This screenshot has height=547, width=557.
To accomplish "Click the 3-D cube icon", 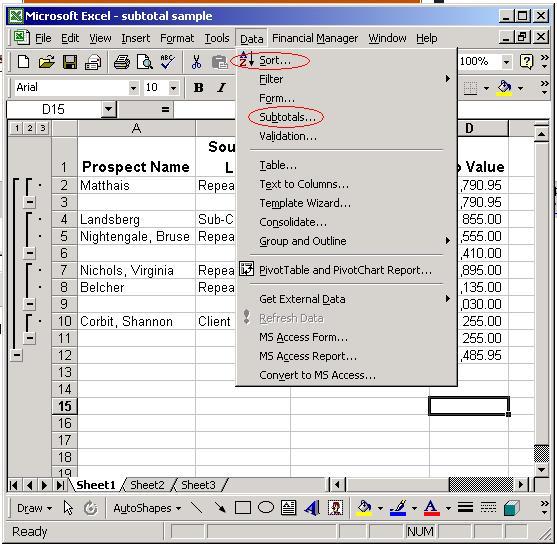I will click(512, 508).
